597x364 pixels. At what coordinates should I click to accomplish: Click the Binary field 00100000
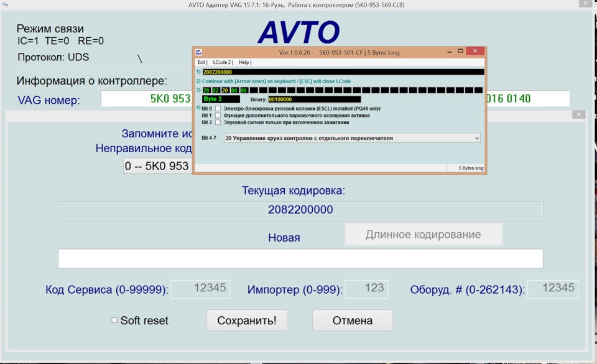314,99
